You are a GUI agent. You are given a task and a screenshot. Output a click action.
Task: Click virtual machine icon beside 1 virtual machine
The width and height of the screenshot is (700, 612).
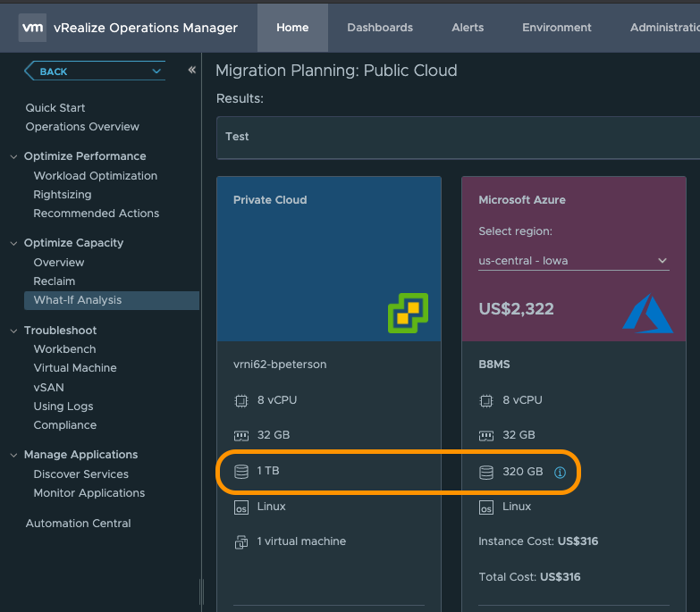[241, 542]
